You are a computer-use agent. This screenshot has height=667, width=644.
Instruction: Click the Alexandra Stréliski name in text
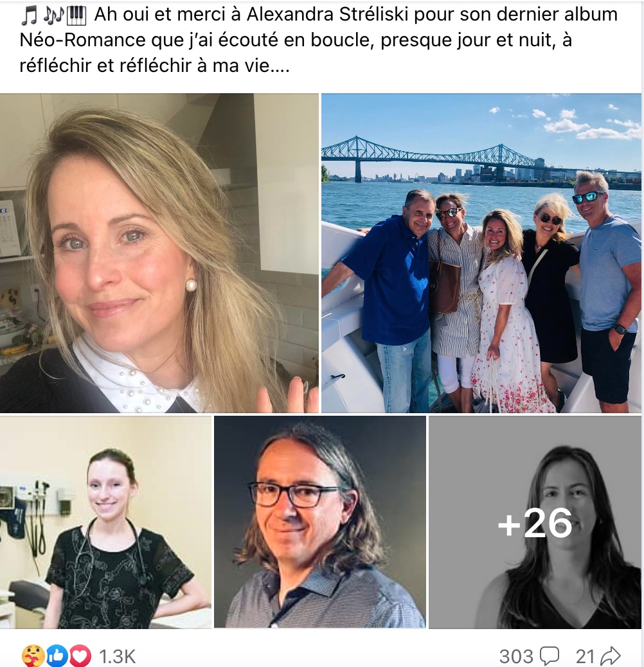328,15
